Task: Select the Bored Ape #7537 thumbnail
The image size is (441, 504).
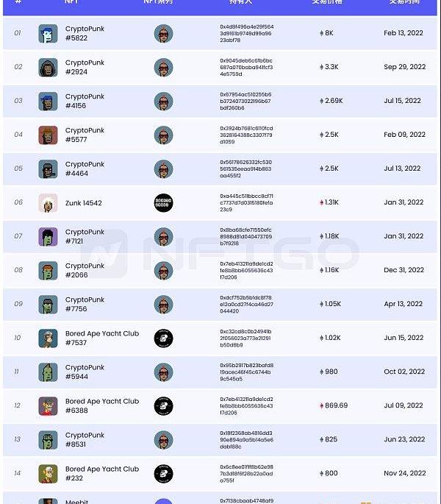Action: (48, 338)
